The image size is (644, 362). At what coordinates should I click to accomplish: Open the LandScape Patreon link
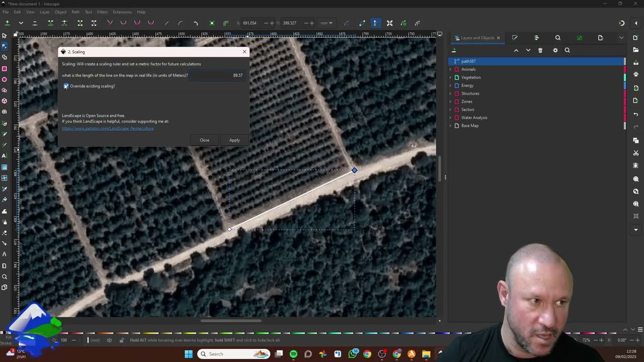coord(108,128)
